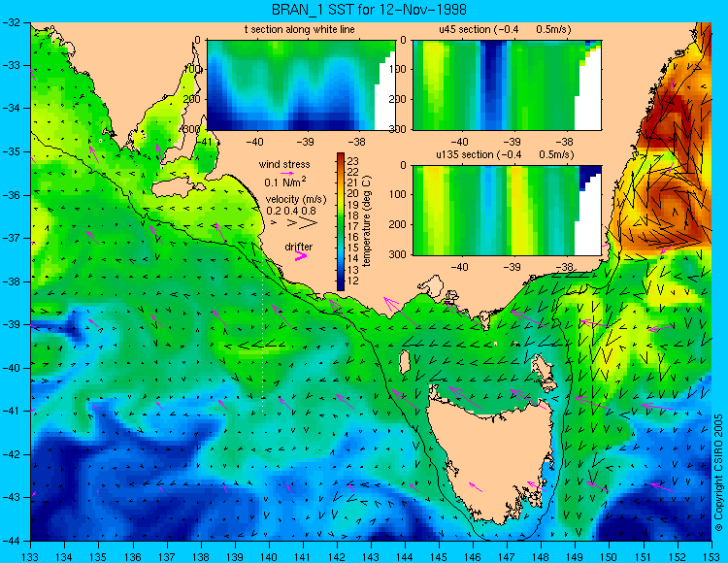The image size is (728, 563).
Task: Click the -42 latitude label on left axis
Action: point(12,454)
